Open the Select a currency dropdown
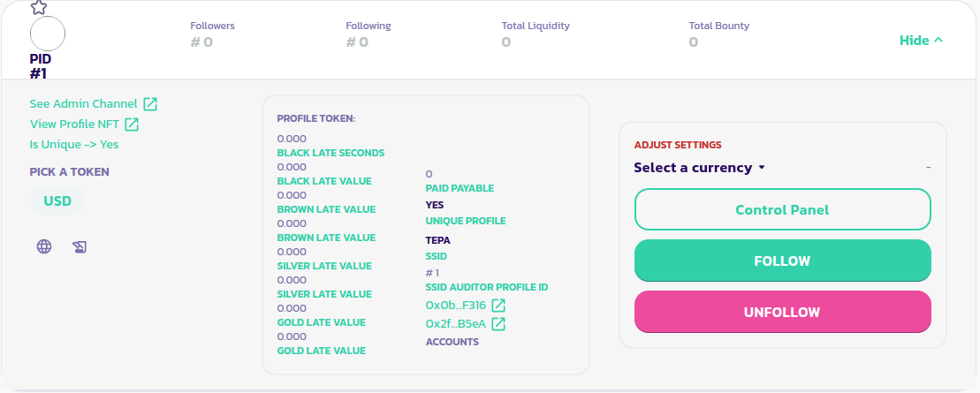This screenshot has height=393, width=980. pos(699,168)
